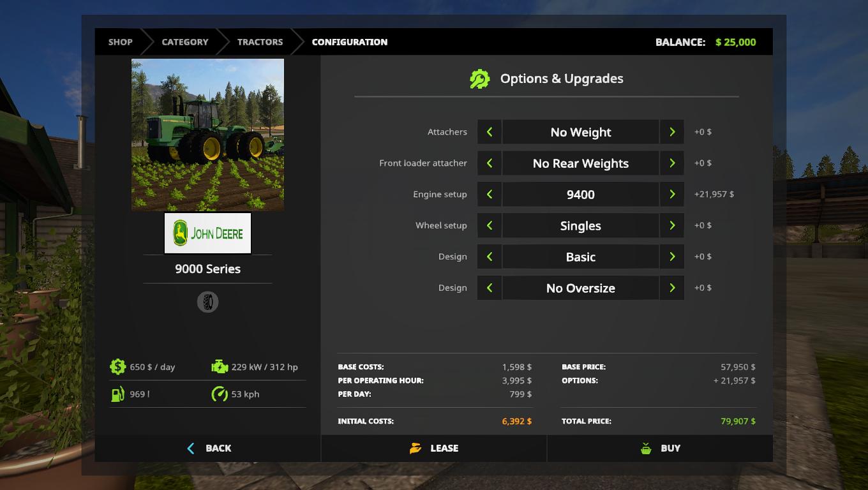Change Wheel setup to next option
This screenshot has width=868, height=490.
point(672,226)
